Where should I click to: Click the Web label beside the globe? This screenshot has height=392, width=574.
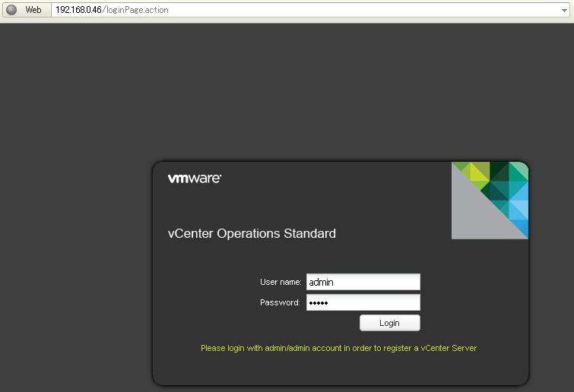(x=33, y=10)
